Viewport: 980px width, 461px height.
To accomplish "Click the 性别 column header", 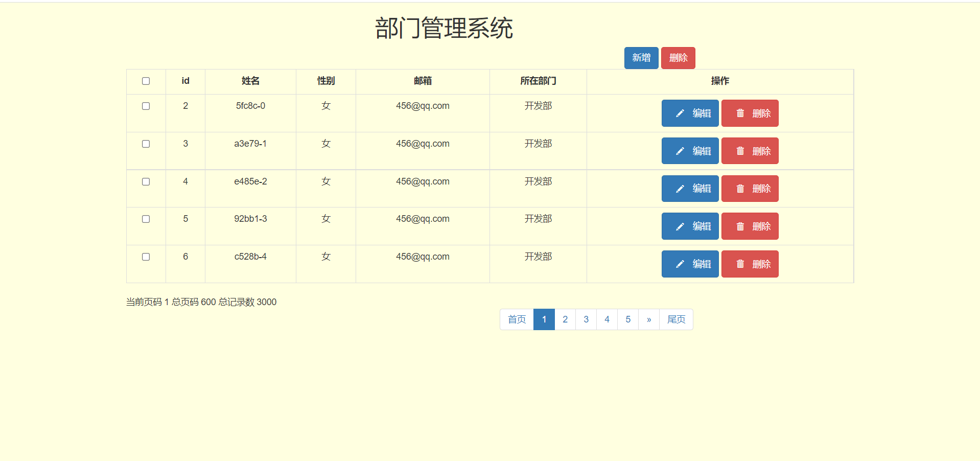I will (x=326, y=81).
